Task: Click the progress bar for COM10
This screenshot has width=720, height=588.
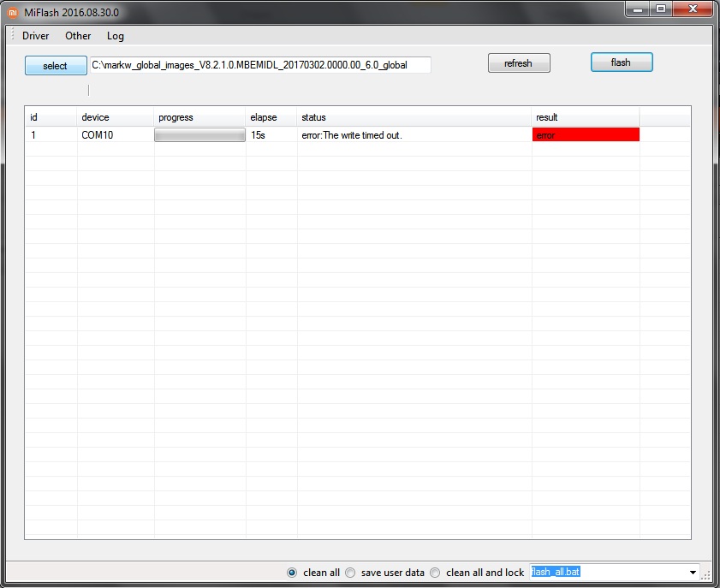Action: [199, 135]
